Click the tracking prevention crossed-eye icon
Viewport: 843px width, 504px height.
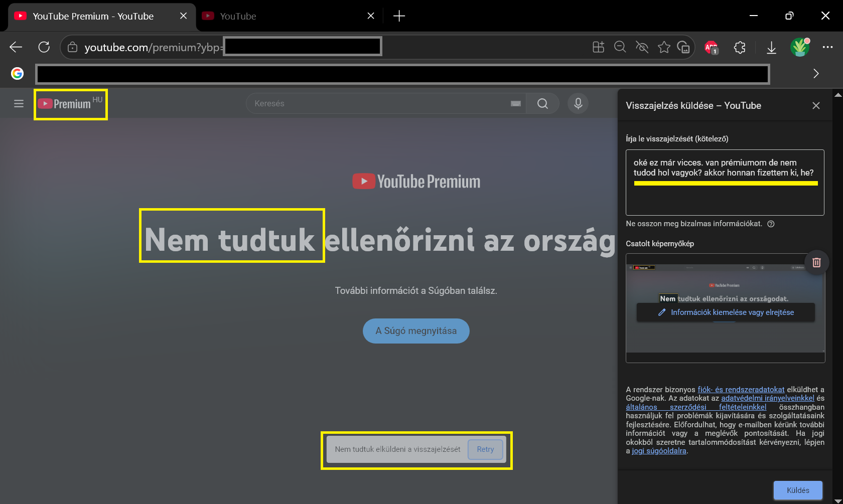[642, 47]
